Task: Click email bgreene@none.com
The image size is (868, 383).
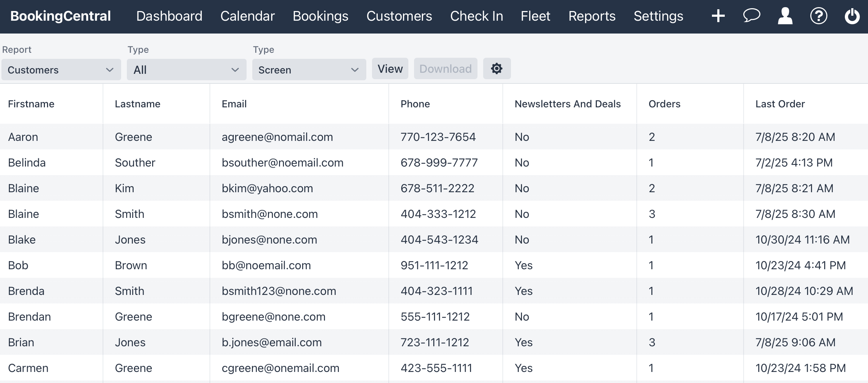Action: tap(273, 317)
